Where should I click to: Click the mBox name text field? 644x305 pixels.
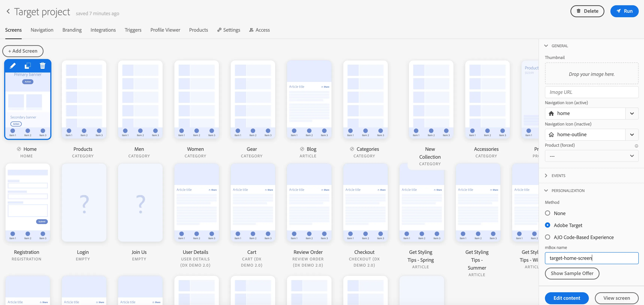click(591, 258)
